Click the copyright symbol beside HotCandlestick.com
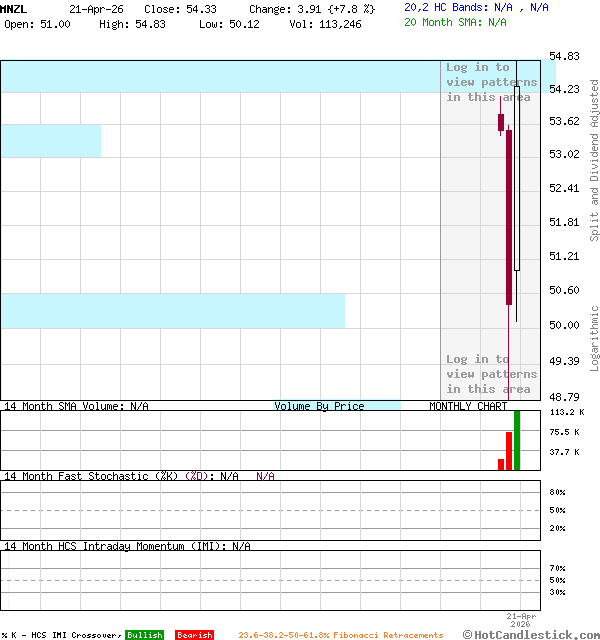Screen dimensions: 600x640 click(467, 635)
